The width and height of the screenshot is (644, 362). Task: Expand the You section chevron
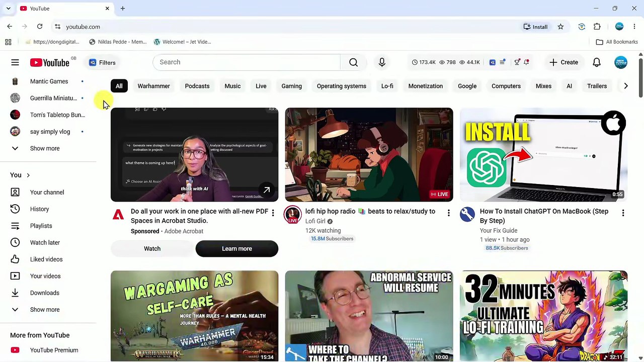pos(28,175)
